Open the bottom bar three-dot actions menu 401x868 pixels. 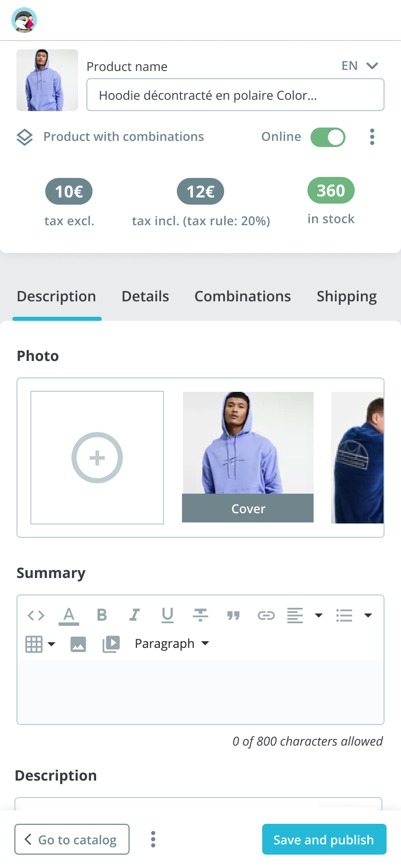coord(153,839)
